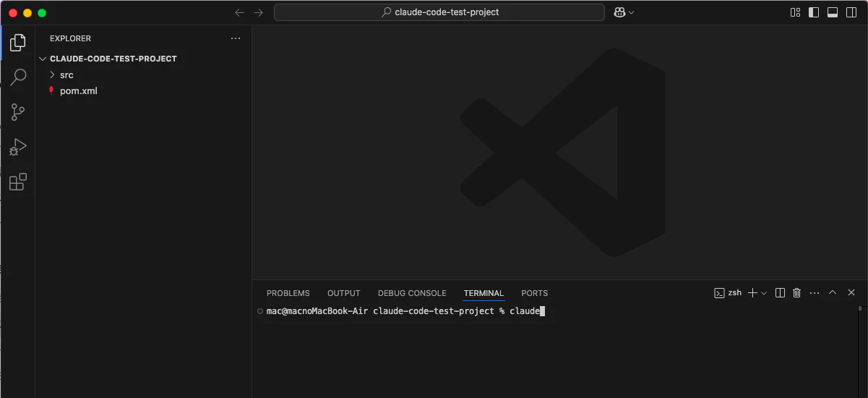
Task: Switch to the PROBLEMS tab
Action: click(288, 293)
